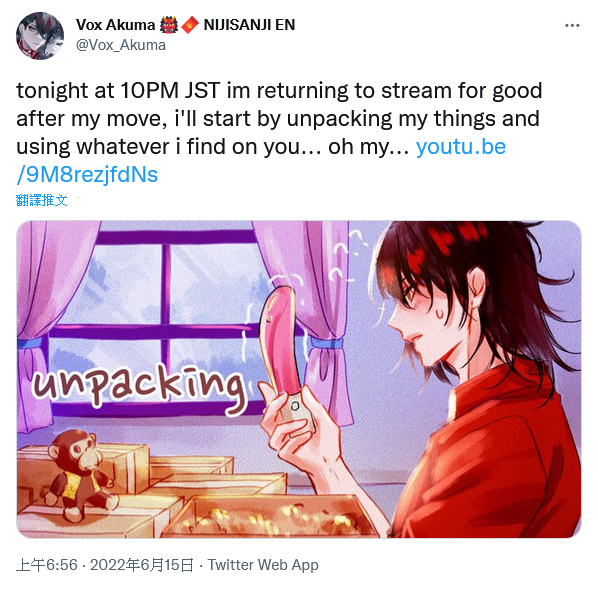The width and height of the screenshot is (598, 590).
Task: Click the ogre mask emoji in the name
Action: click(x=169, y=25)
